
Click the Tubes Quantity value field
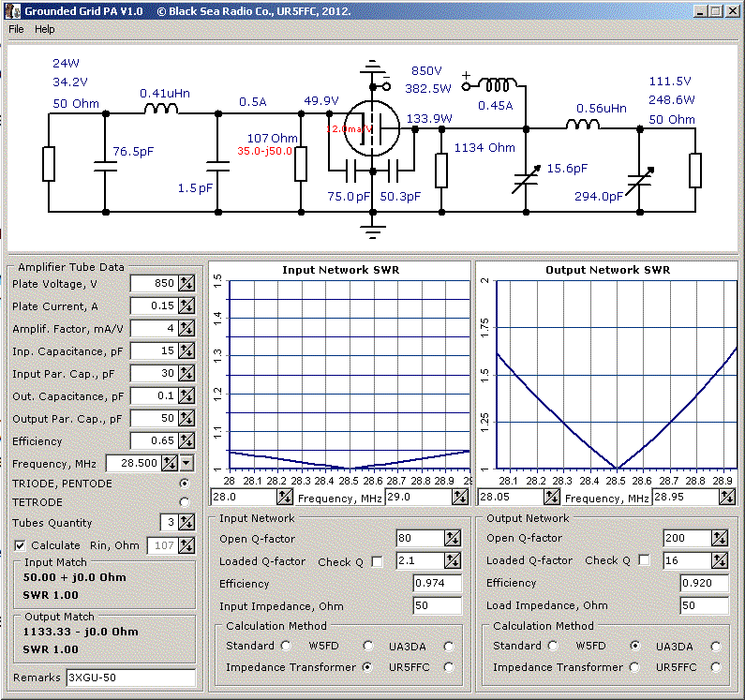point(169,522)
